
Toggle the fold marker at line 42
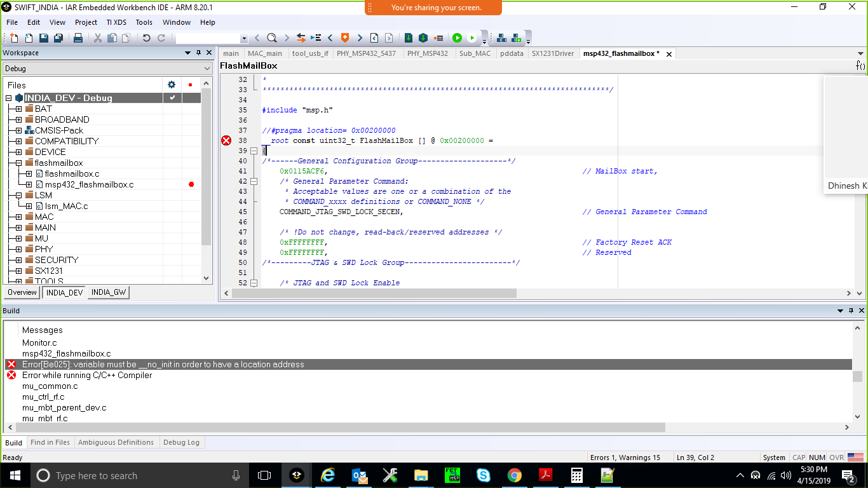(x=254, y=181)
